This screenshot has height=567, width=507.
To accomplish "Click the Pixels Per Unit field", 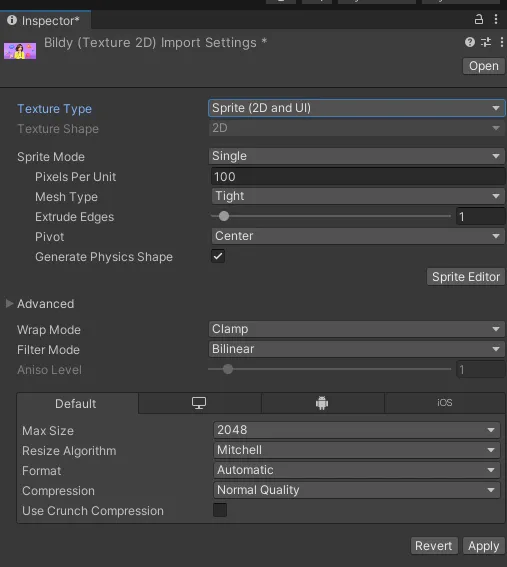I will (x=358, y=177).
